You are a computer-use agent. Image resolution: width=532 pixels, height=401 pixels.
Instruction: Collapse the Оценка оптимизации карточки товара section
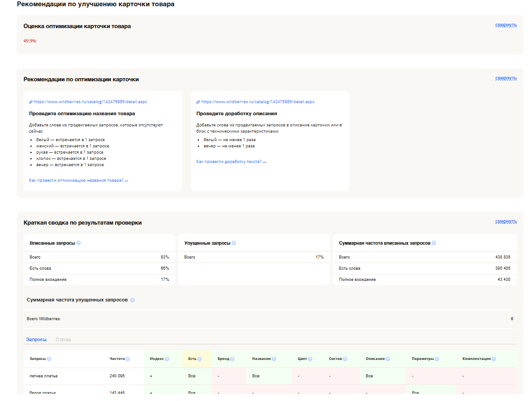click(x=506, y=25)
